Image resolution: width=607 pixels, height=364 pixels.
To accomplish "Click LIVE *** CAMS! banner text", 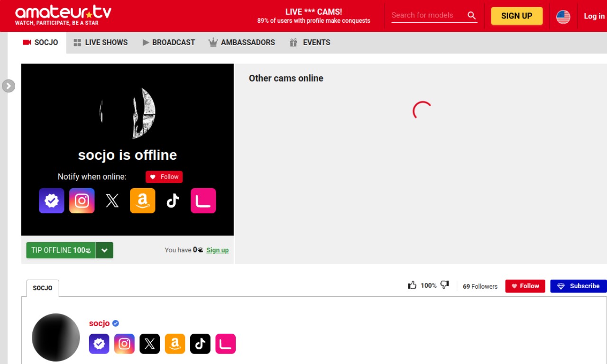I will 313,12.
